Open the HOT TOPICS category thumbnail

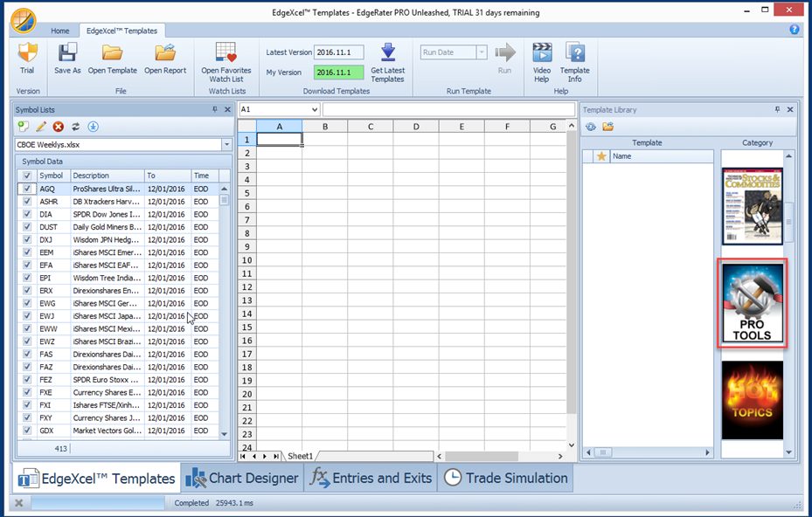point(753,400)
